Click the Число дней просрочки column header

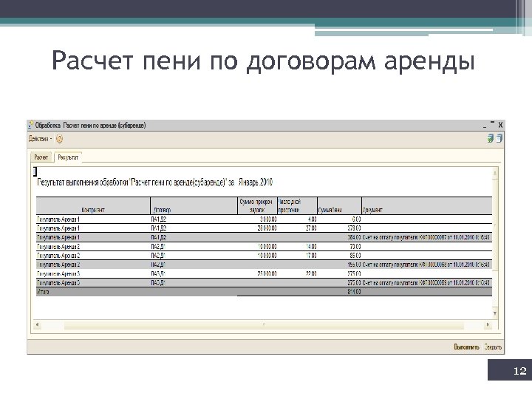tap(298, 206)
